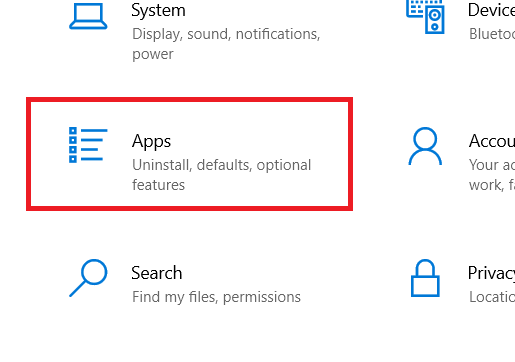Select the Search magnifier icon
This screenshot has height=362, width=515.
[x=88, y=278]
